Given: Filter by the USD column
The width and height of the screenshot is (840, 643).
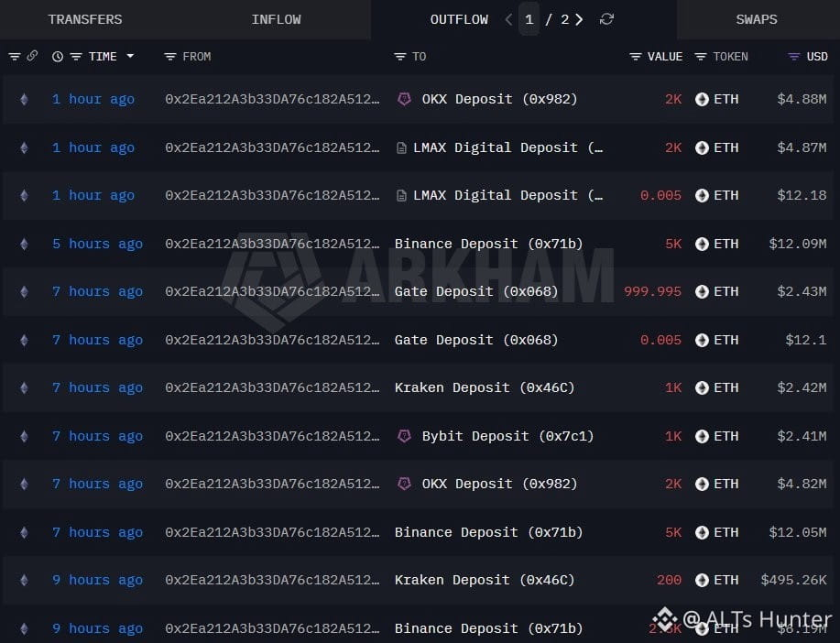Looking at the screenshot, I should pos(794,56).
